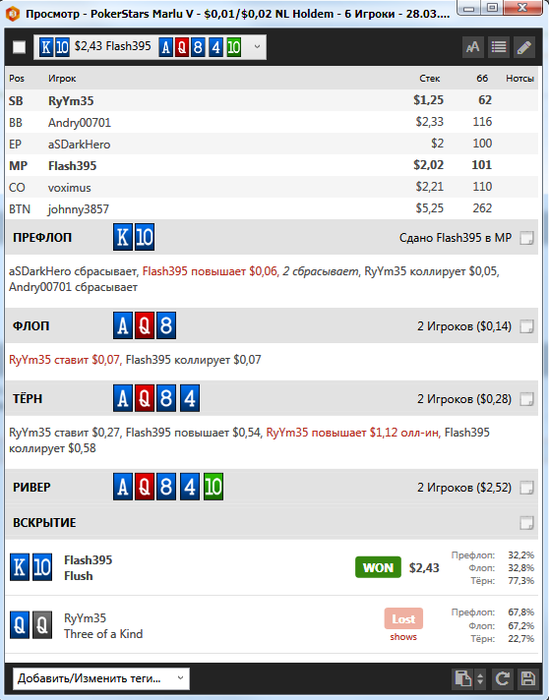Viewport: 549px width, 700px height.
Task: Check the ПРЕФЛОП section checkbox
Action: pos(527,238)
